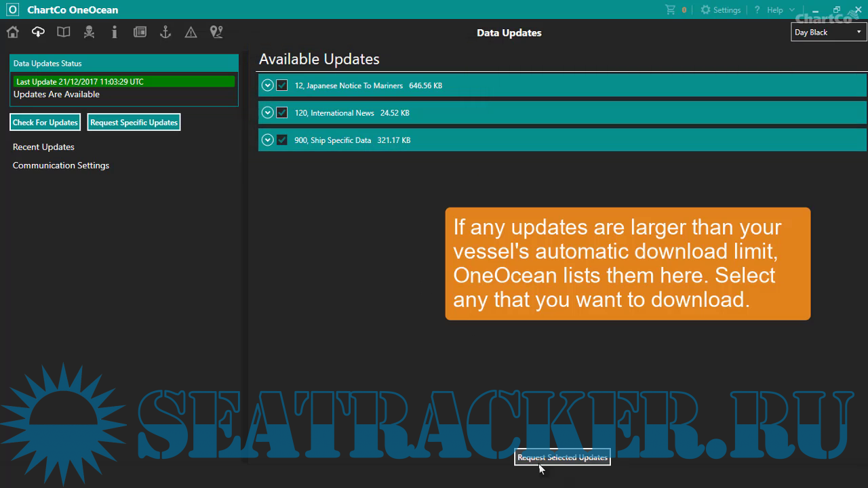Open the Settings menu
Image resolution: width=868 pixels, height=488 pixels.
coord(720,10)
